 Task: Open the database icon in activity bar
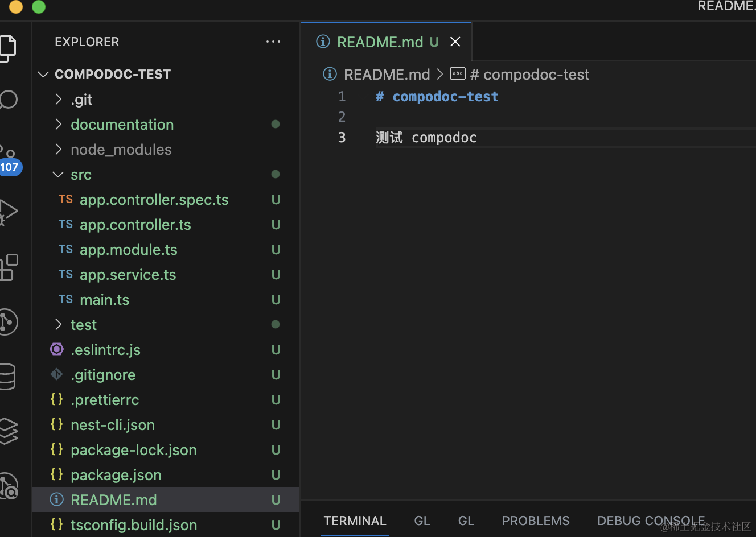pos(7,376)
